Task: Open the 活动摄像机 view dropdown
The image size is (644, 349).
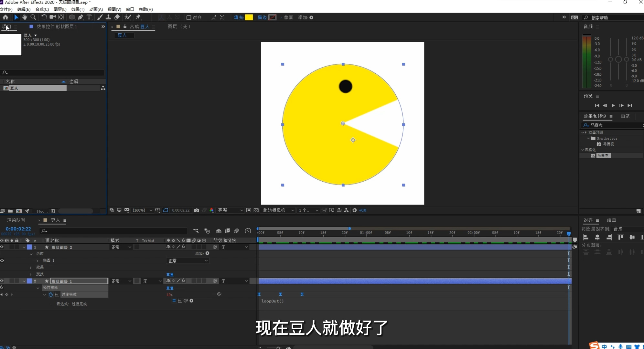Action: pyautogui.click(x=278, y=210)
